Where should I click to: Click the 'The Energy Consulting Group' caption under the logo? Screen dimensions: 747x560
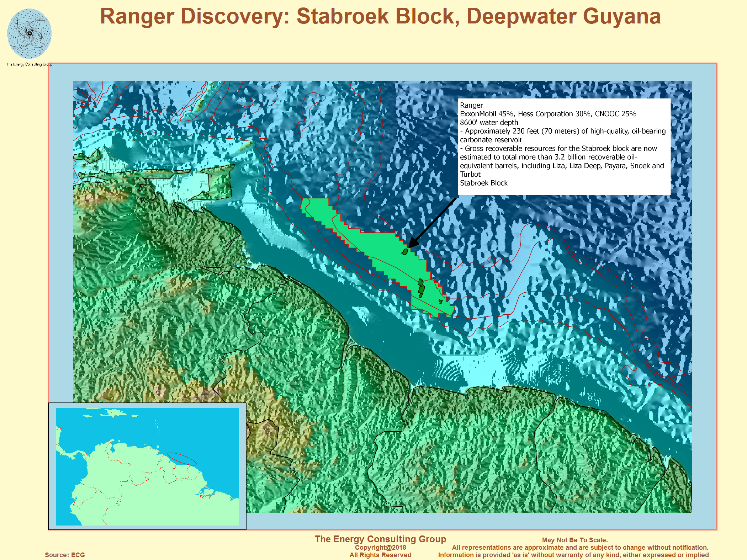29,64
